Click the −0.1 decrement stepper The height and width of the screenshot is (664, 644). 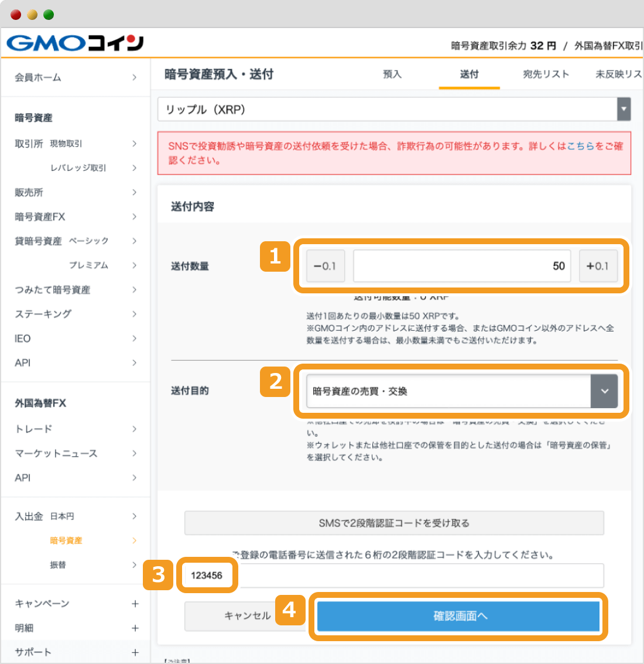click(326, 265)
